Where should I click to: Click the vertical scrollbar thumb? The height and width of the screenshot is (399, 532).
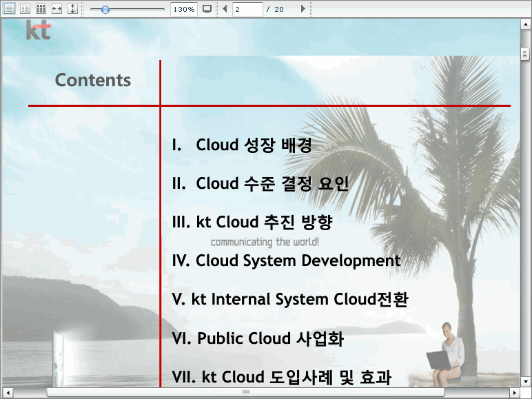point(525,54)
